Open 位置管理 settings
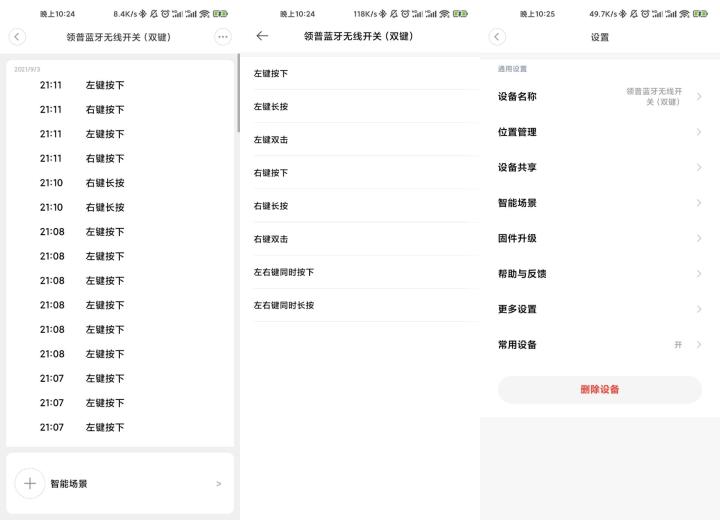720x520 pixels. click(x=599, y=132)
